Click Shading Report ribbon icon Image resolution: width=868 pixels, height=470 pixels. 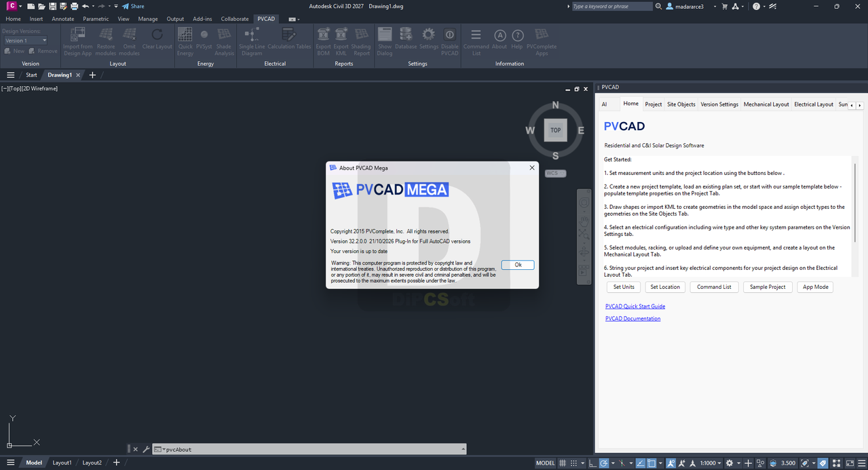pyautogui.click(x=361, y=41)
